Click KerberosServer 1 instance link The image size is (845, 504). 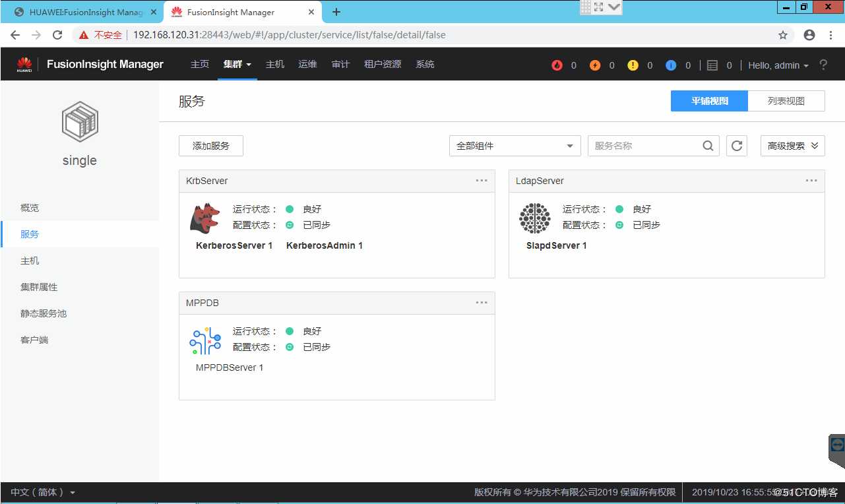234,245
